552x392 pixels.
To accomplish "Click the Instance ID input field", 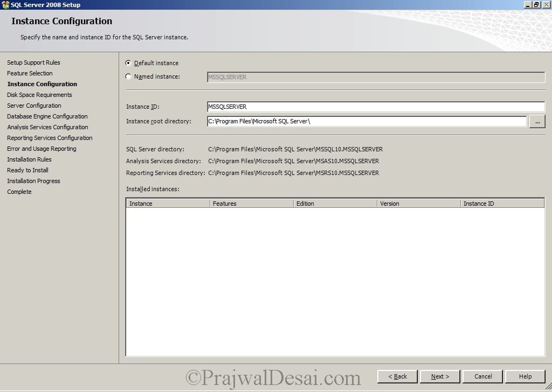I will tap(376, 107).
